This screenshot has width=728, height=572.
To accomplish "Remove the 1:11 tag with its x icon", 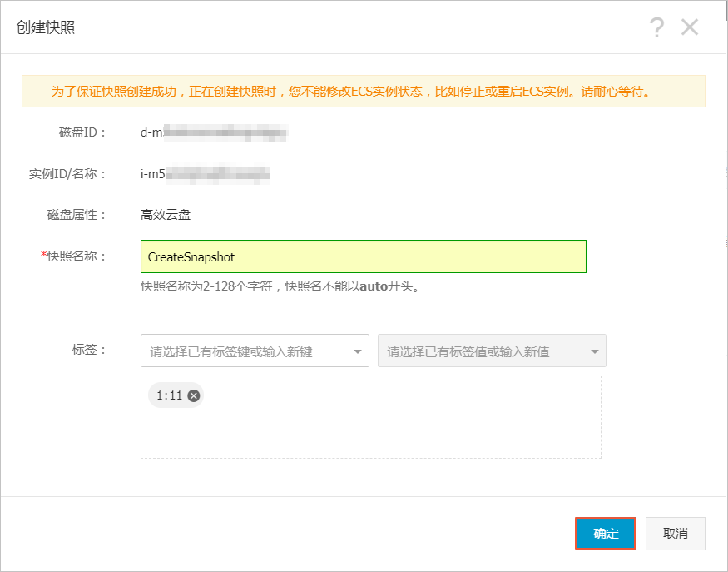I will (194, 396).
